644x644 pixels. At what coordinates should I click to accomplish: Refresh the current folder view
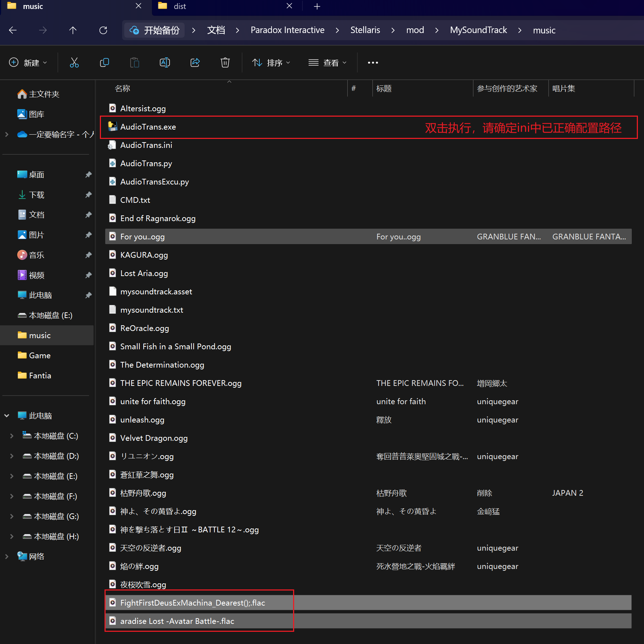pyautogui.click(x=103, y=30)
